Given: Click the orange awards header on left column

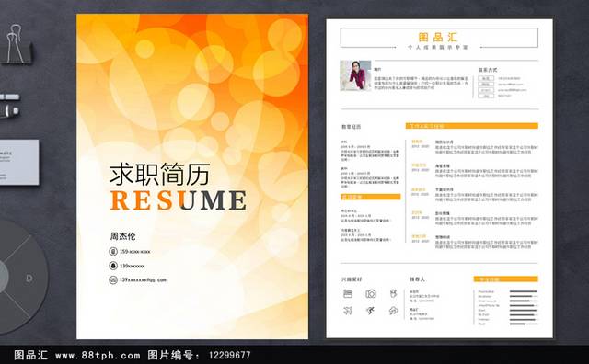Looking at the screenshot, I should (x=370, y=197).
